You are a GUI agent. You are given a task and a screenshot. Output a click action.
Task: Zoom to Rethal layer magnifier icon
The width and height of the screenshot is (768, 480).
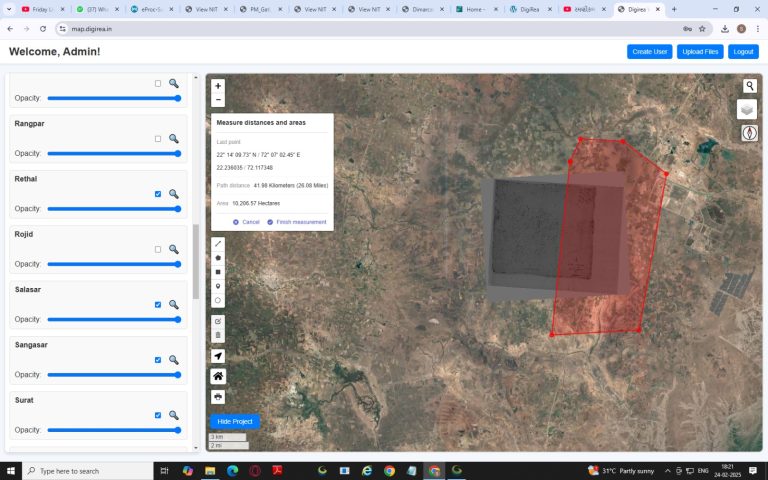173,194
